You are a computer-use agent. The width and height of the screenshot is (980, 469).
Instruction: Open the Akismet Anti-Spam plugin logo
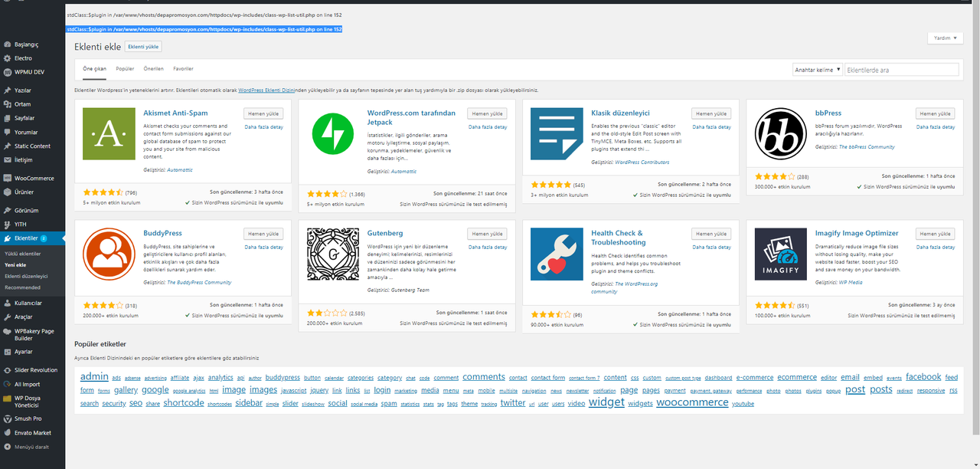[x=108, y=133]
